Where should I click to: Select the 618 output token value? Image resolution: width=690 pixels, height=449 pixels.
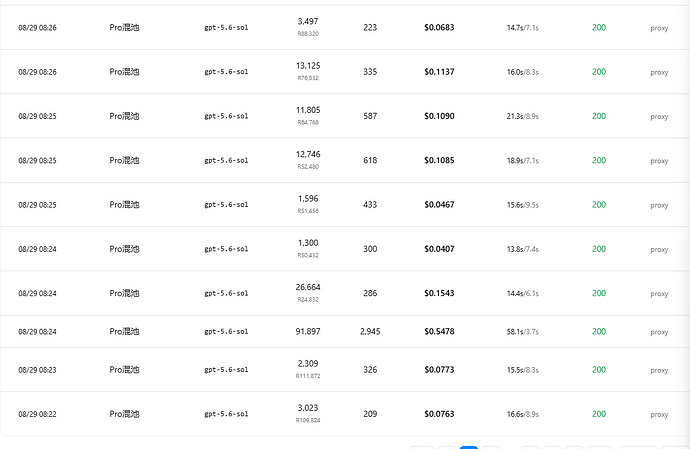[370, 160]
